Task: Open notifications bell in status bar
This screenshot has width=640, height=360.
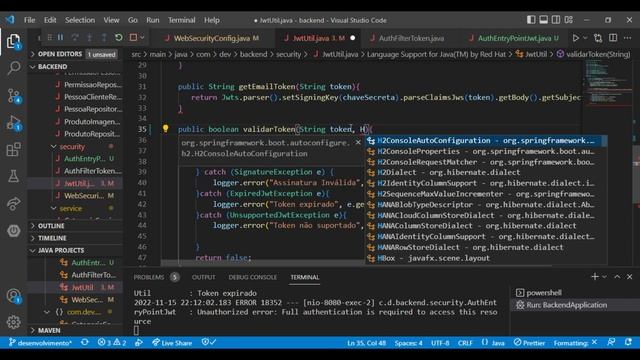Action: coord(628,342)
